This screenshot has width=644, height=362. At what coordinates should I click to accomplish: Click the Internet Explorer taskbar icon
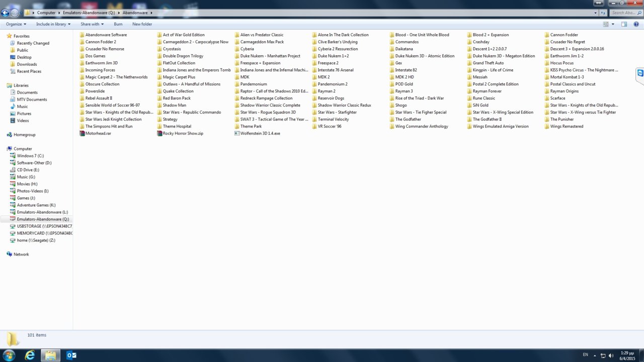(x=30, y=355)
